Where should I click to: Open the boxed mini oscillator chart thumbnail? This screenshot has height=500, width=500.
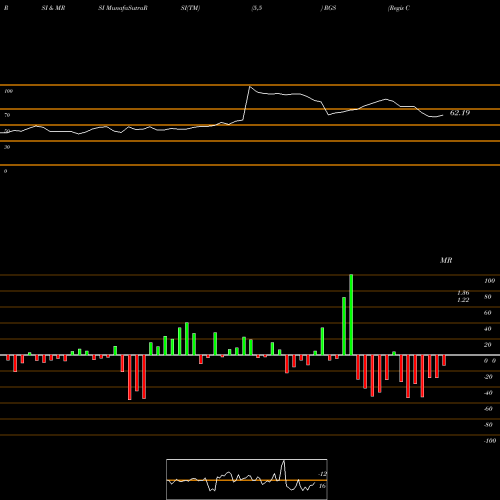247,479
